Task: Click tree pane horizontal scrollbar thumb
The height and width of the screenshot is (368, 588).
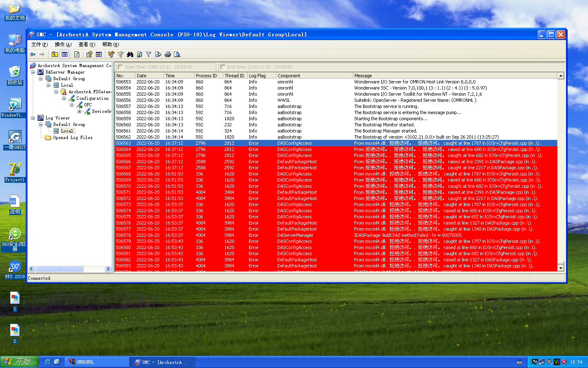Action: (59, 269)
